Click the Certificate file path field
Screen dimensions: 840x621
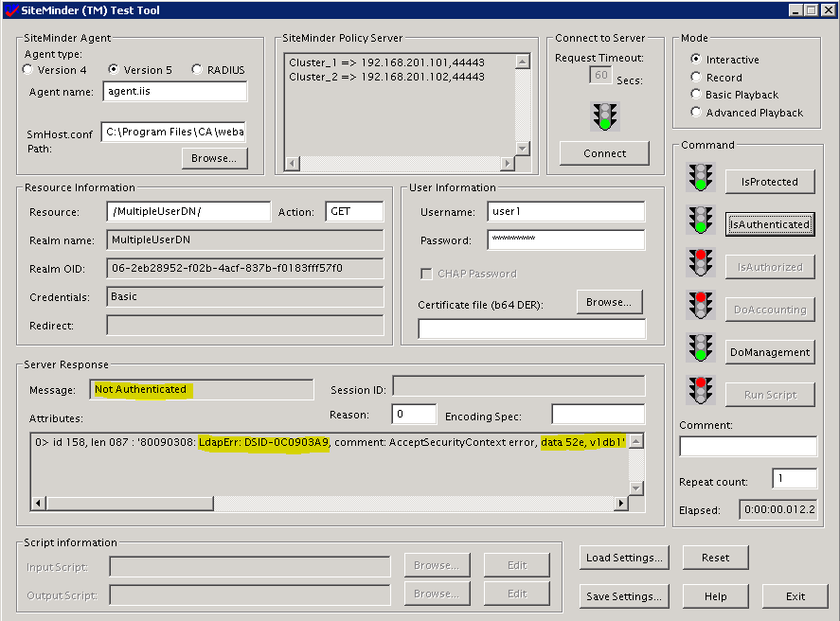click(x=532, y=329)
